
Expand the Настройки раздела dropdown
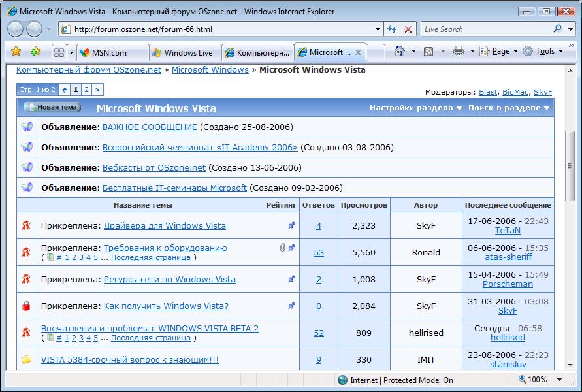click(416, 108)
